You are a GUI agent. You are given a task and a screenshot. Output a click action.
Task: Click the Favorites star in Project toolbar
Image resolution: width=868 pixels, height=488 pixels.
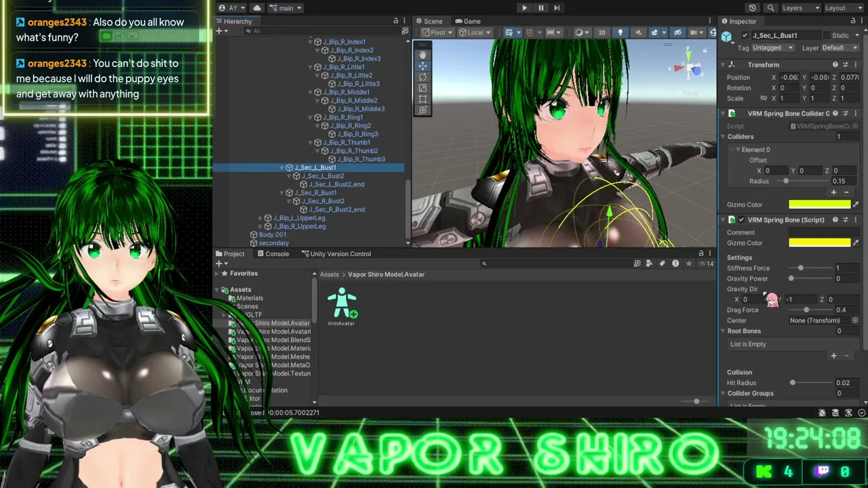(688, 264)
